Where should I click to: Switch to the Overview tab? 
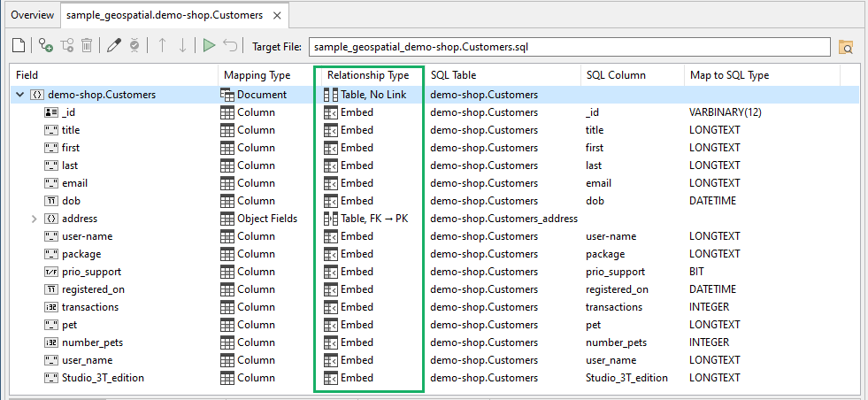point(32,15)
